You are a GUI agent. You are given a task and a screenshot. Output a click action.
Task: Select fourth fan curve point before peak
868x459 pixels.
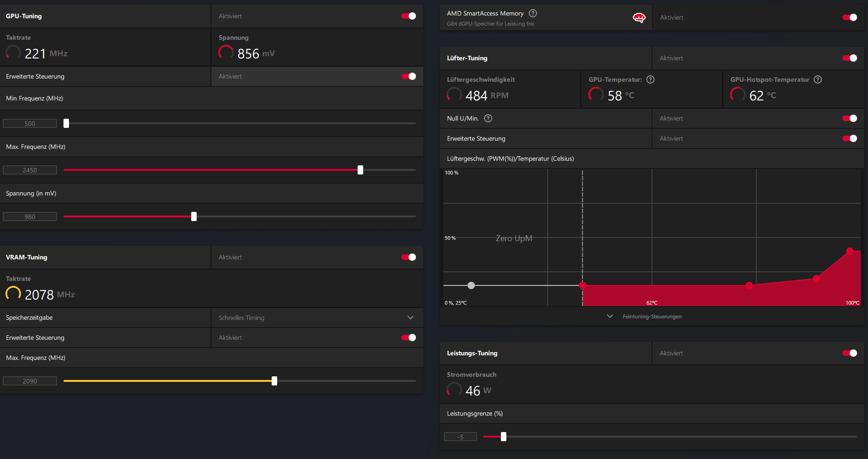click(x=816, y=278)
